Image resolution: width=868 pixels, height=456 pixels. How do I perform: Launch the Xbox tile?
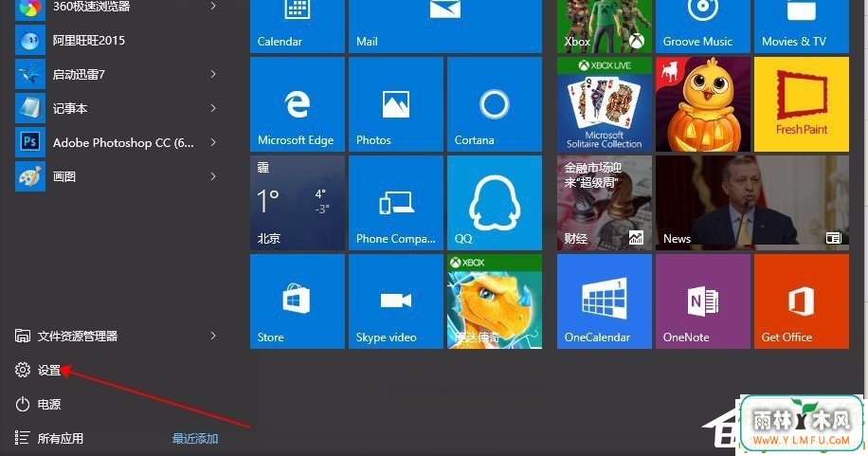604,26
